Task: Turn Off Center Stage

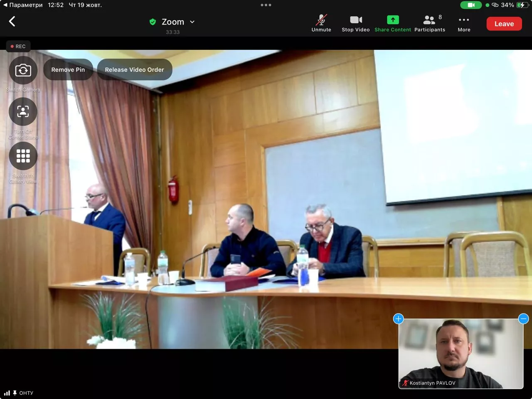Action: (x=23, y=112)
